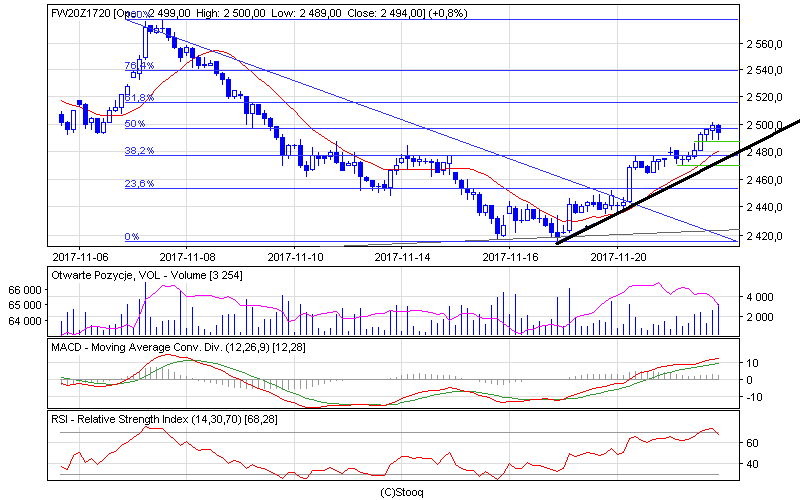Screen dimensions: 800x500
Task: Click the RSI panel title
Action: point(164,419)
